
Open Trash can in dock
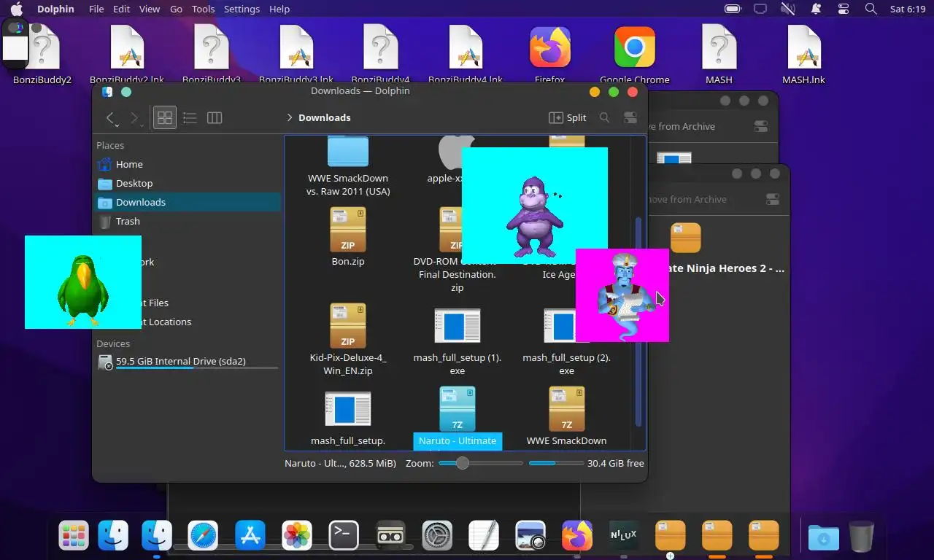(x=862, y=536)
